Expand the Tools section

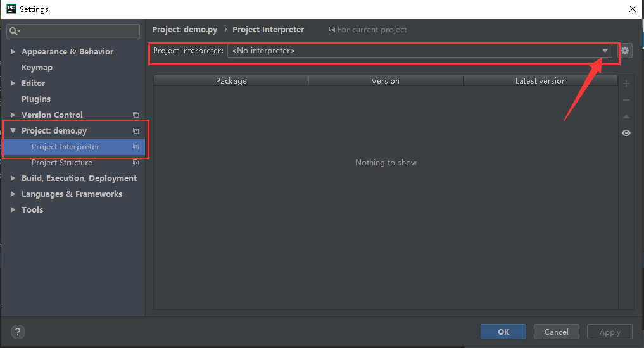(x=13, y=209)
